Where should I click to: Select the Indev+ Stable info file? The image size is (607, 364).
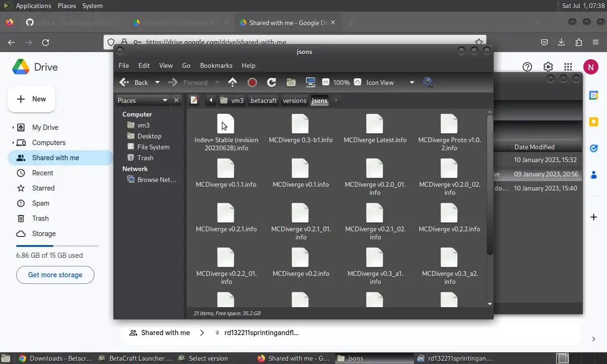coord(226,133)
